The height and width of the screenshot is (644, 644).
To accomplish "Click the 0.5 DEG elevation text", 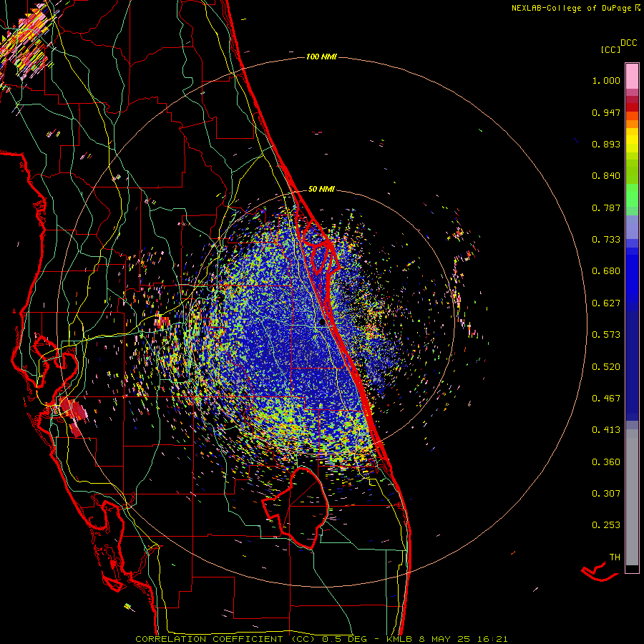I will click(x=343, y=639).
